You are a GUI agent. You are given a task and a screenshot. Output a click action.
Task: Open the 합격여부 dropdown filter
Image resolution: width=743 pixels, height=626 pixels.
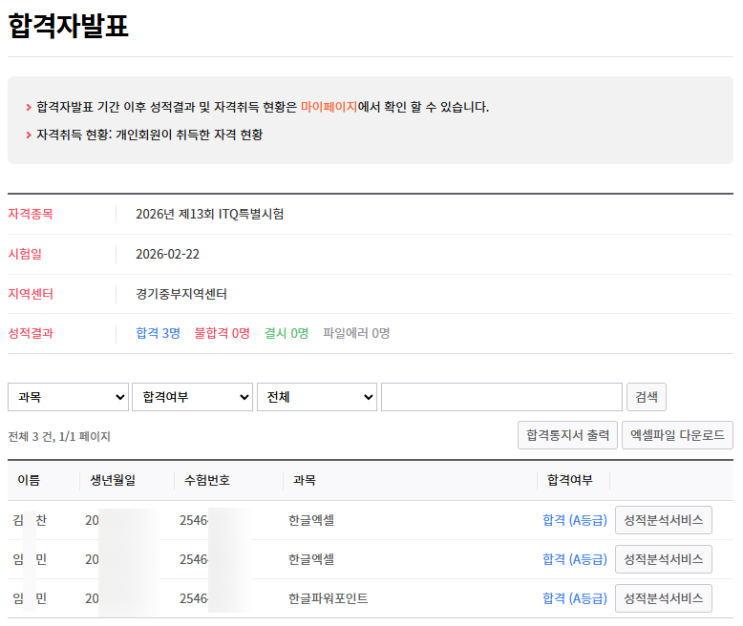pos(192,397)
